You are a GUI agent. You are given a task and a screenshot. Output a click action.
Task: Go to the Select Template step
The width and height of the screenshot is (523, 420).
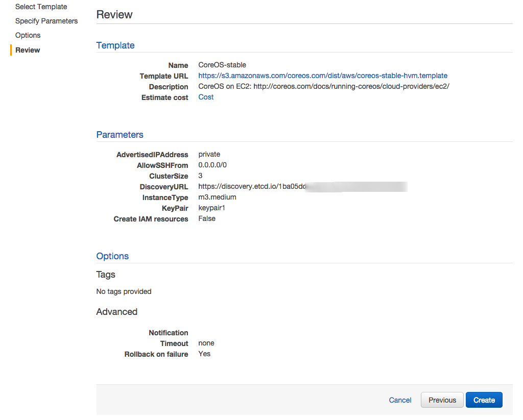point(41,7)
